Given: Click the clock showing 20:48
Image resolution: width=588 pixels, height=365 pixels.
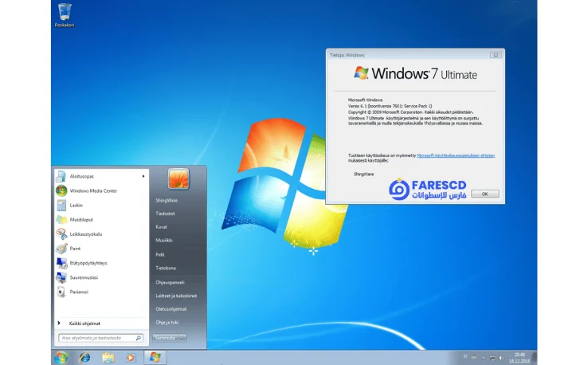Looking at the screenshot, I should coord(519,358).
